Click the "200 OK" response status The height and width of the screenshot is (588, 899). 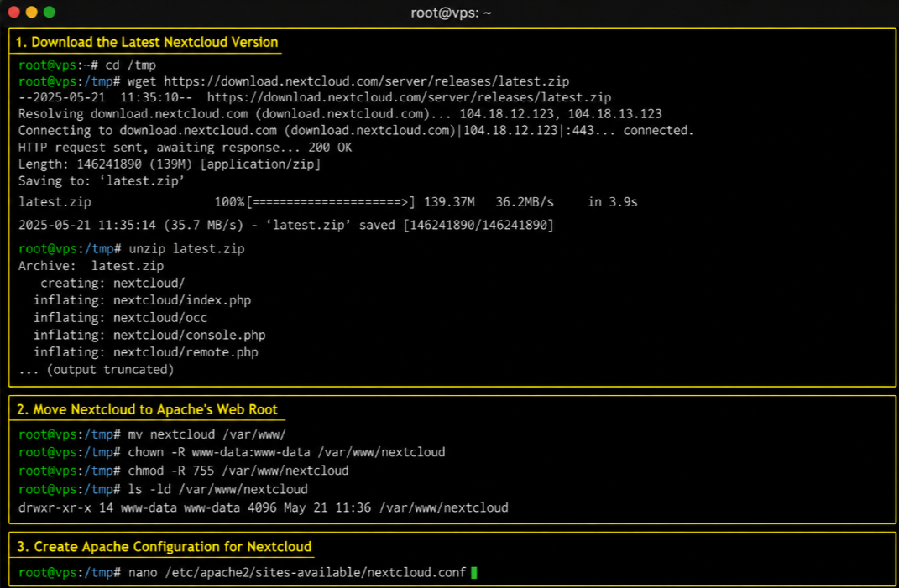330,148
